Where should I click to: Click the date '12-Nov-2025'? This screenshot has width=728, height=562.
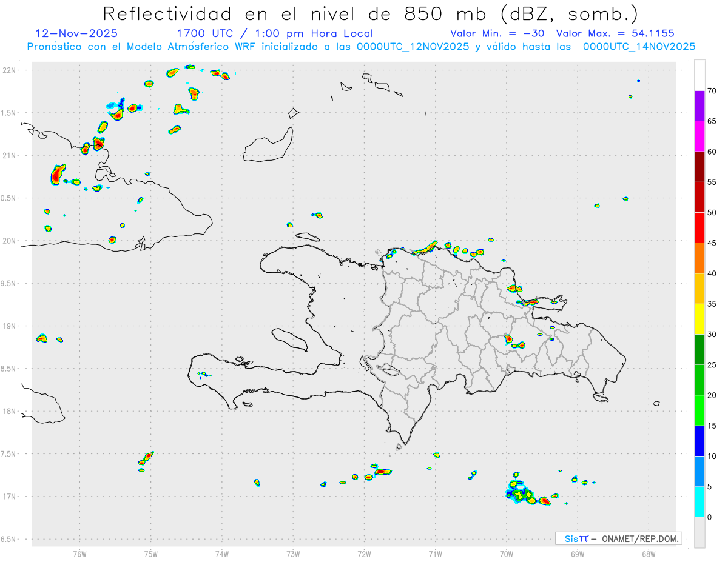76,33
